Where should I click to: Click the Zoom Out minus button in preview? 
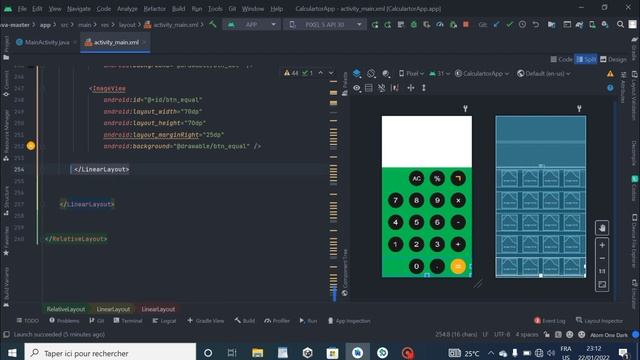(602, 258)
